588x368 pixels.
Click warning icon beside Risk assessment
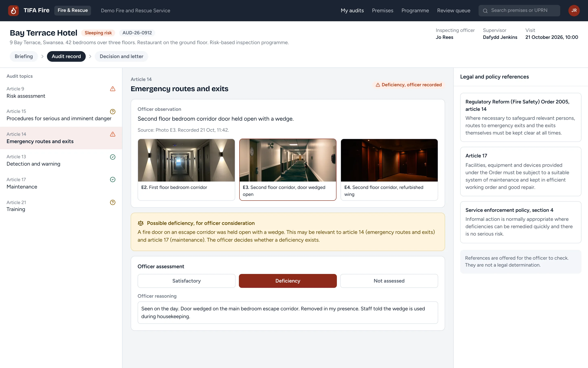pos(113,89)
